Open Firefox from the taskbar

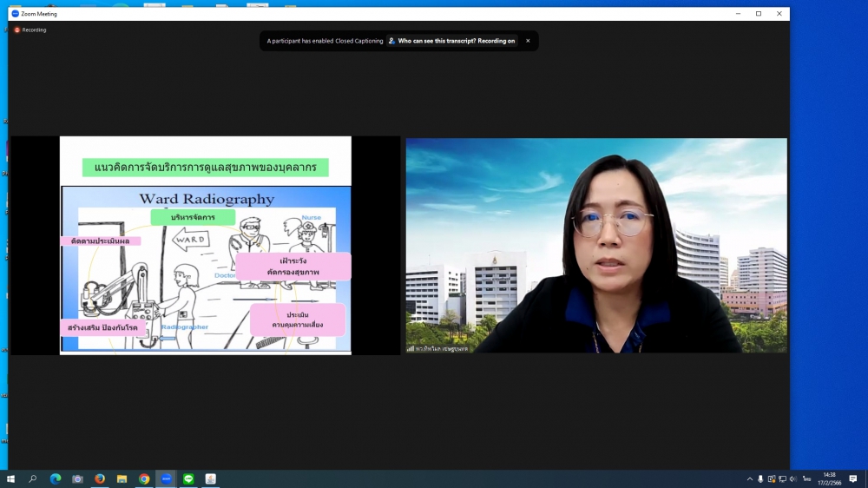(x=100, y=478)
